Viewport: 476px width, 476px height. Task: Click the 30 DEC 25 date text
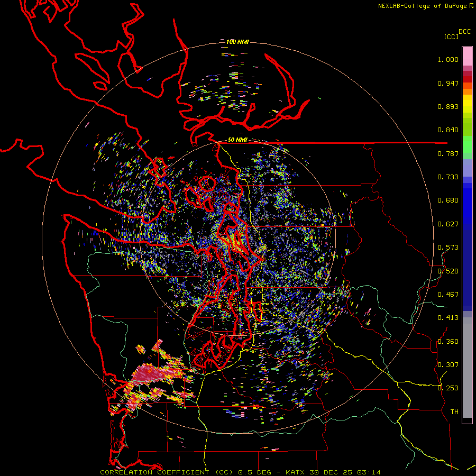(x=331, y=472)
